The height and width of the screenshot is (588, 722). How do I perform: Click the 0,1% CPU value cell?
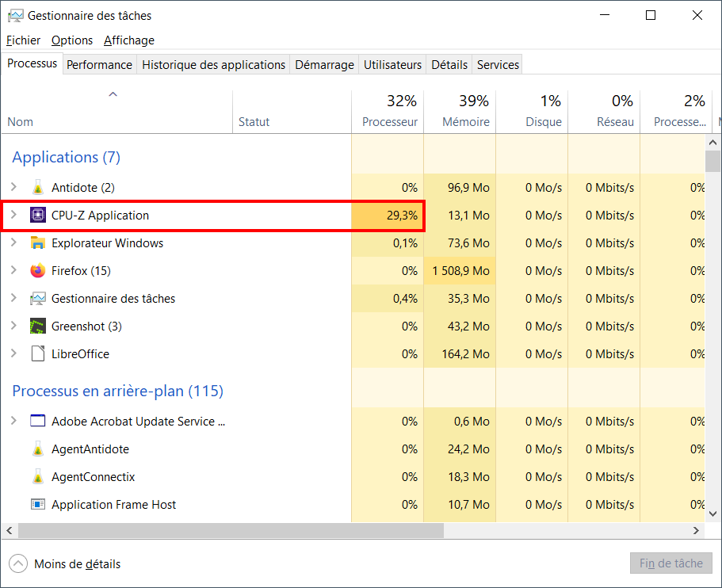pos(388,242)
